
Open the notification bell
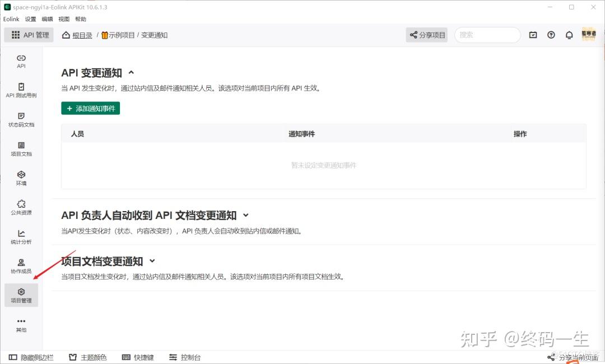pyautogui.click(x=569, y=35)
